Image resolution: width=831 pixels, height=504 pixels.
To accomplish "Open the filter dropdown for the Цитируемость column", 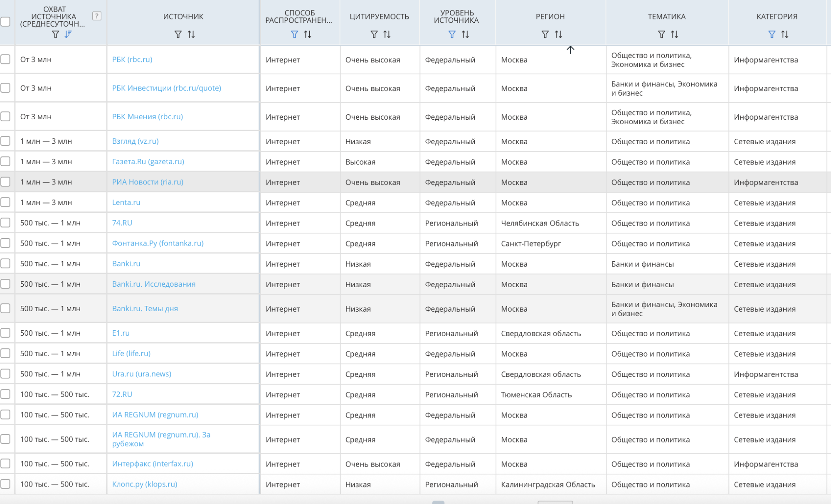I will click(374, 34).
